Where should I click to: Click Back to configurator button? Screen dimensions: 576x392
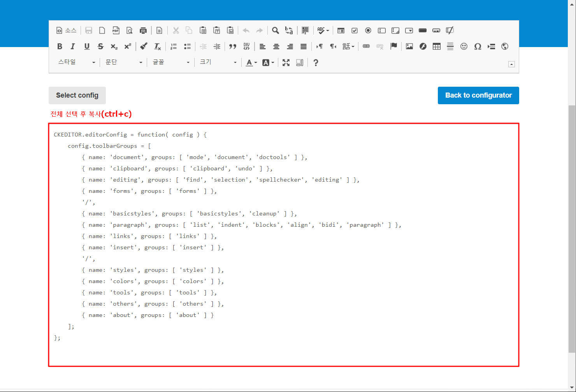click(478, 95)
